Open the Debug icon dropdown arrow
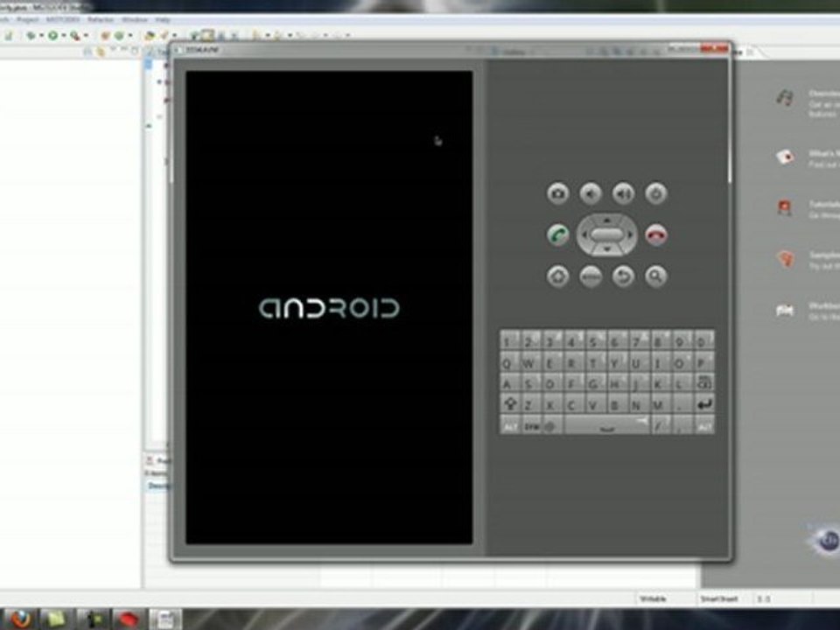 41,35
